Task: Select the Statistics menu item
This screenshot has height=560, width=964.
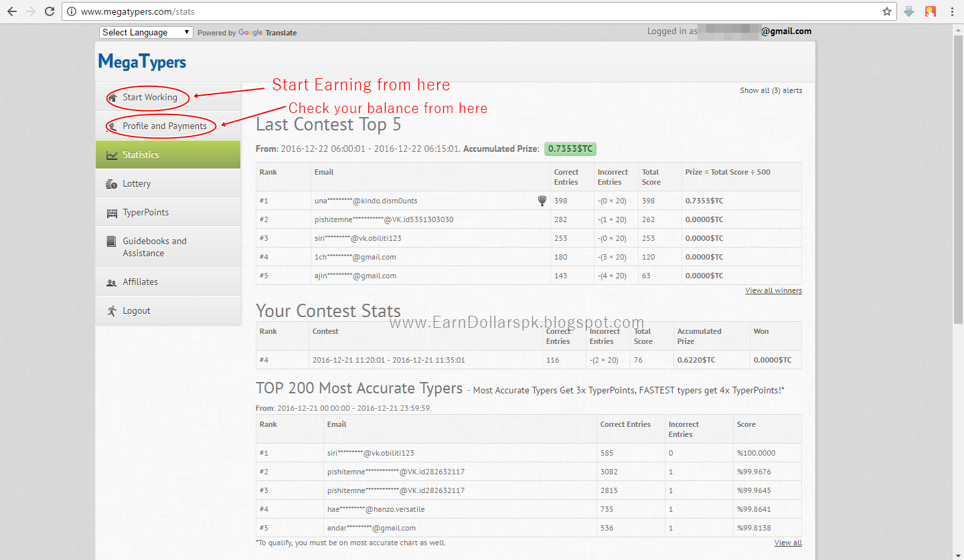Action: pyautogui.click(x=168, y=155)
